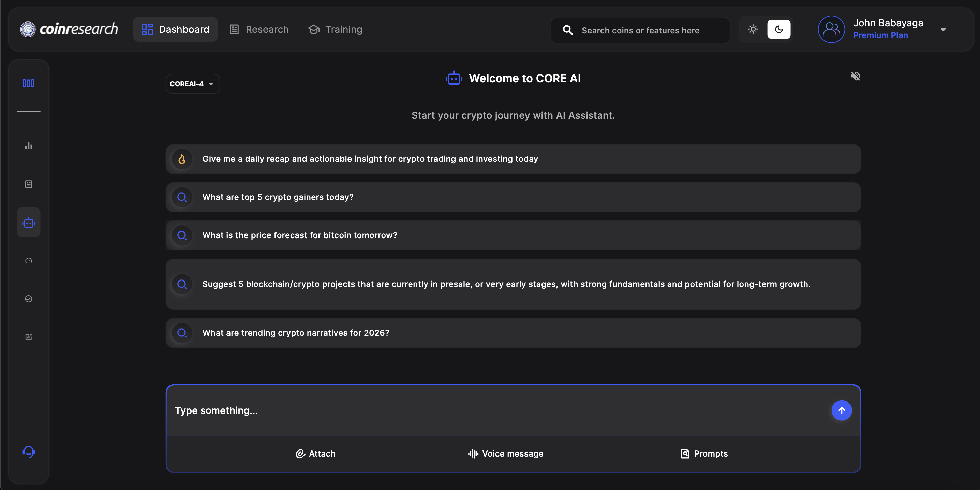The height and width of the screenshot is (490, 980).
Task: Send message with the blue arrow button
Action: point(842,410)
